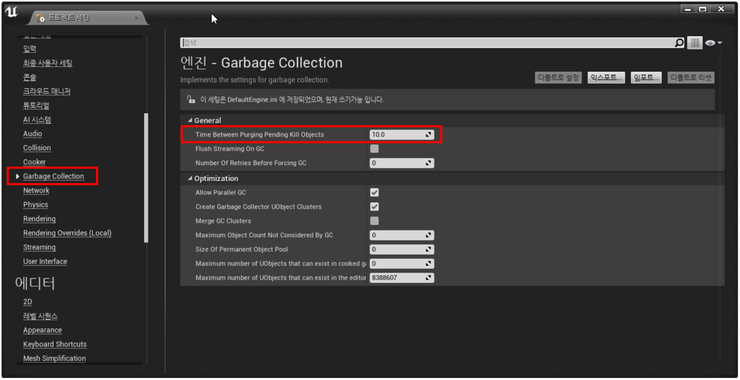Click the '엔진 - Garbage Collection' heading
Screen dimensions: 740x380
tap(261, 63)
